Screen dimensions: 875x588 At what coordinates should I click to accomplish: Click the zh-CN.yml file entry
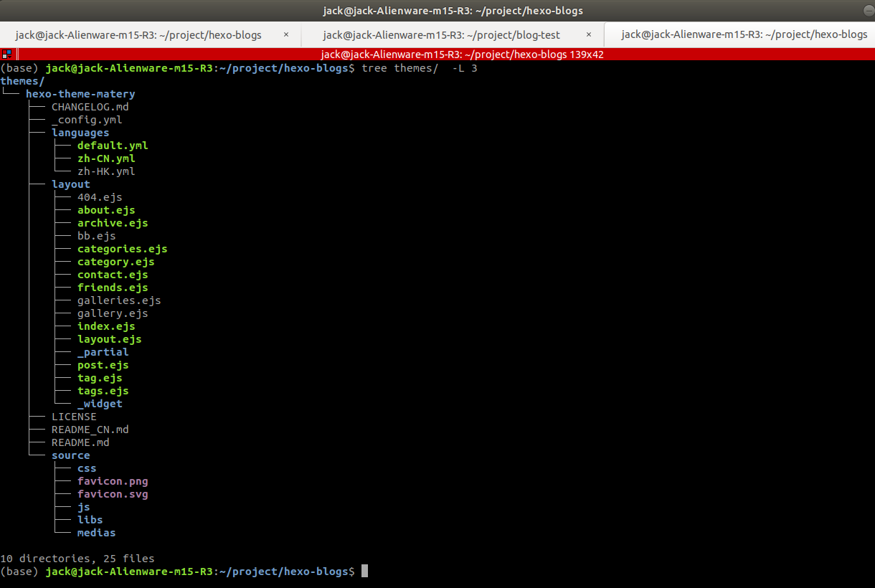(106, 158)
